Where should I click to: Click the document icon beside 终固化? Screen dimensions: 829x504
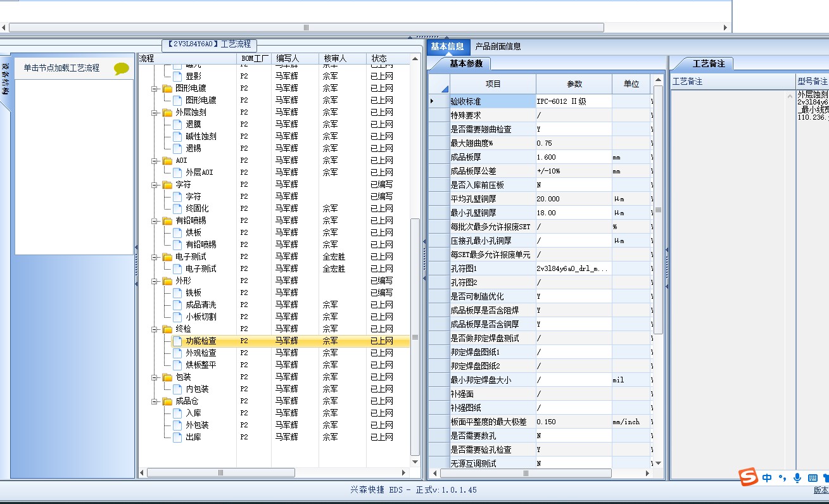[x=177, y=208]
